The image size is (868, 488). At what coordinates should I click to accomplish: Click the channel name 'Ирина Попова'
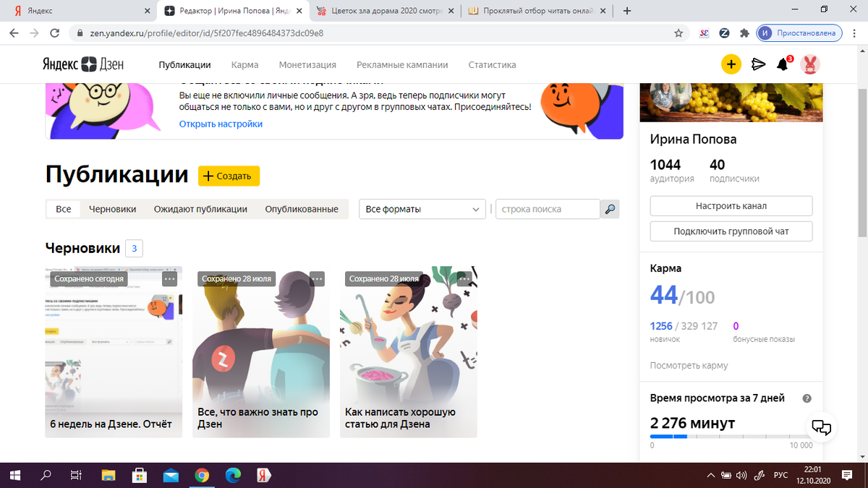[x=693, y=139]
